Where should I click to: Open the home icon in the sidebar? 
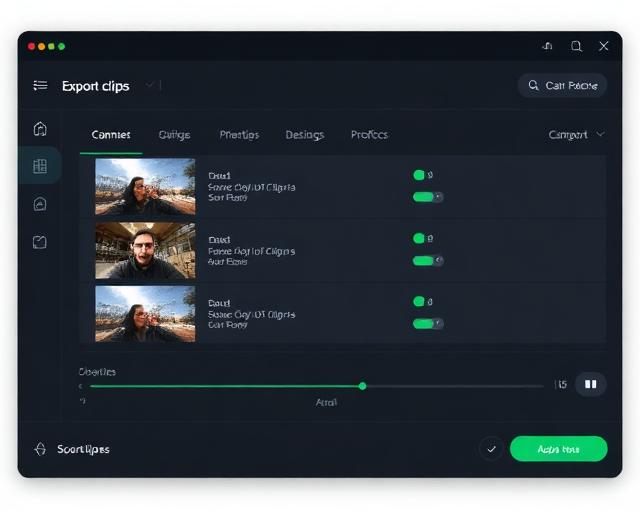[x=40, y=129]
